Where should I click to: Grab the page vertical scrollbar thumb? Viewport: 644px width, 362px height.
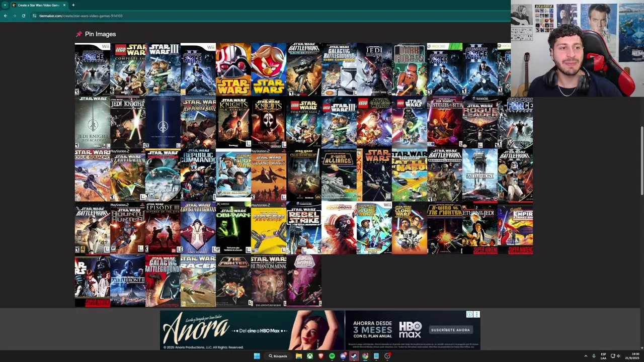coord(642,161)
